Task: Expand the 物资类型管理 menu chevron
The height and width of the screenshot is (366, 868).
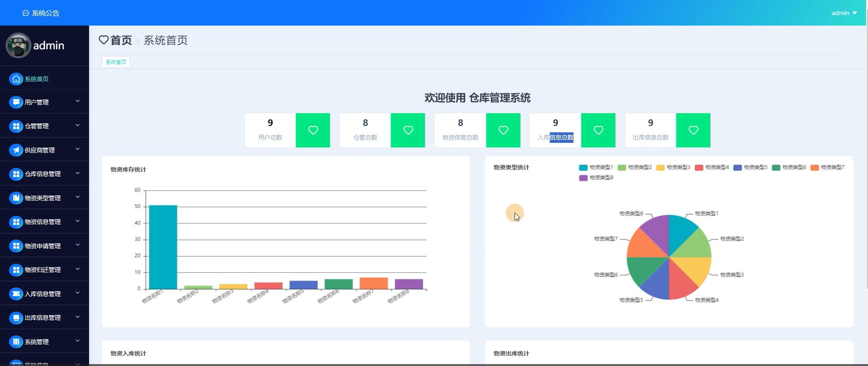Action: point(77,197)
